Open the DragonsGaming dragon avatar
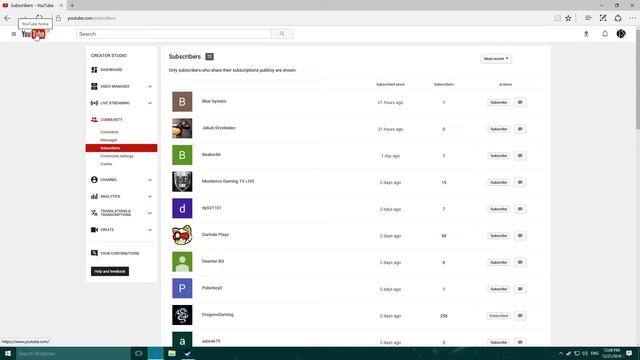Image resolution: width=640 pixels, height=360 pixels. (x=182, y=315)
